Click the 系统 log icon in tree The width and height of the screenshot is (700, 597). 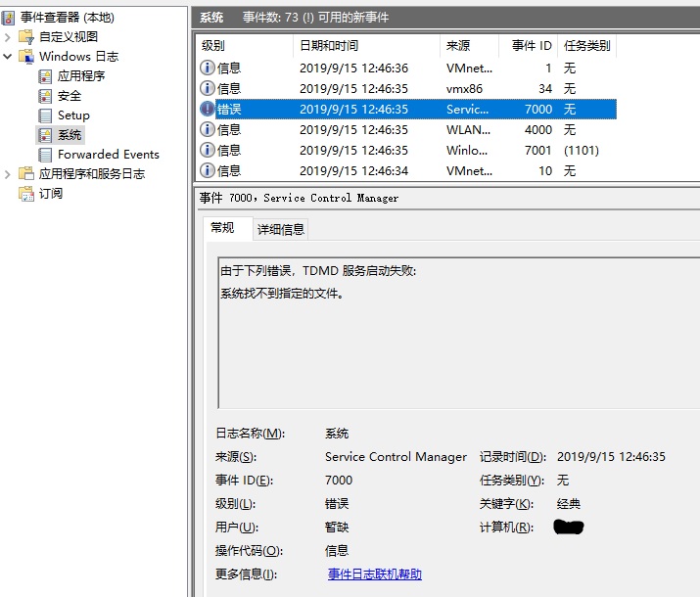45,135
